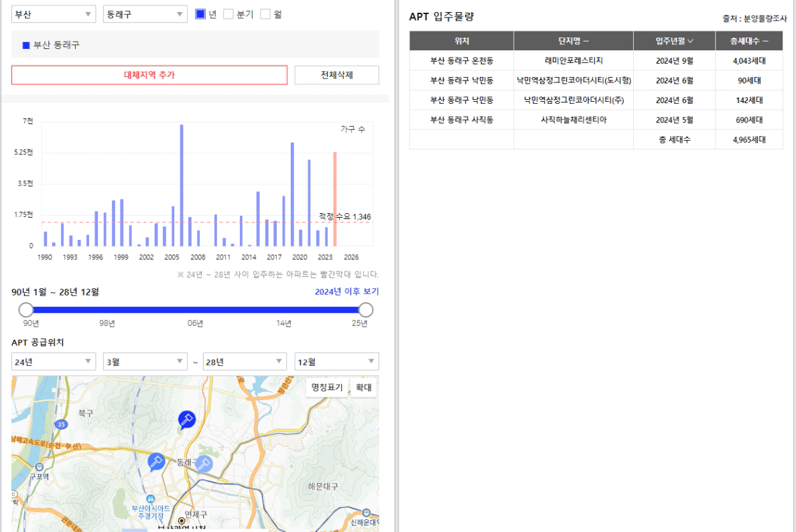Click the 4,043세대 household count cell
The width and height of the screenshot is (796, 532).
(749, 61)
